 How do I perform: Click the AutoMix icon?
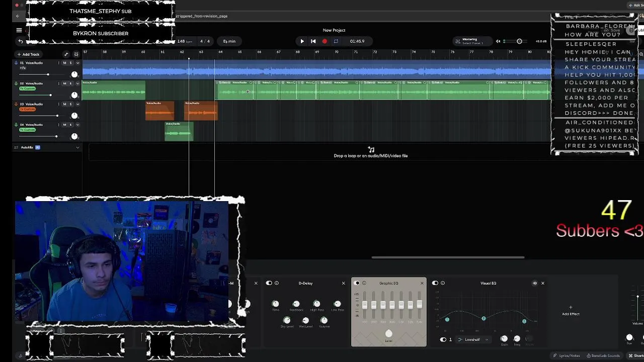(x=16, y=147)
